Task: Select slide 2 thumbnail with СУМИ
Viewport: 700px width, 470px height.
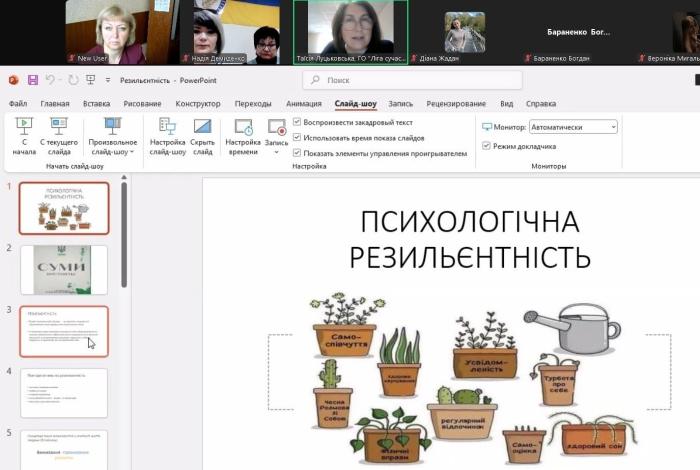Action: click(x=64, y=270)
